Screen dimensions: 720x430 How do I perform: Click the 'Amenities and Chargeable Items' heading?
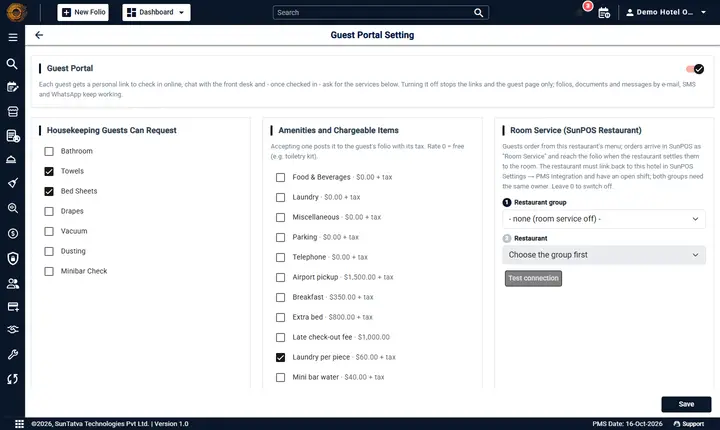click(338, 130)
